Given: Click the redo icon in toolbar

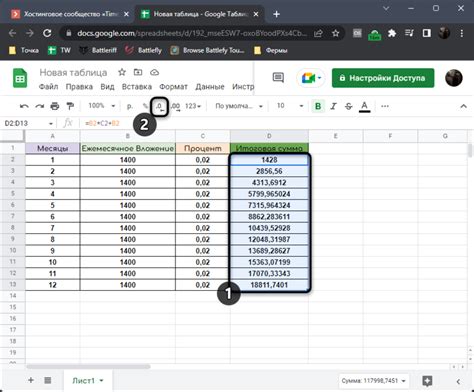Looking at the screenshot, I should click(40, 106).
